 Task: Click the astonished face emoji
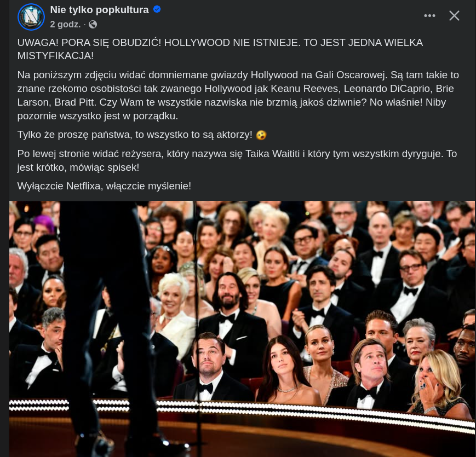(x=261, y=135)
